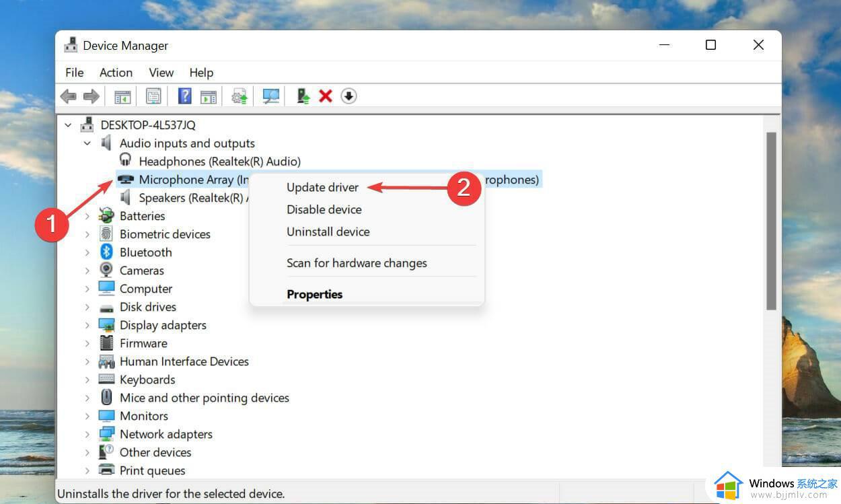Click the Network adapters category icon

click(x=106, y=433)
